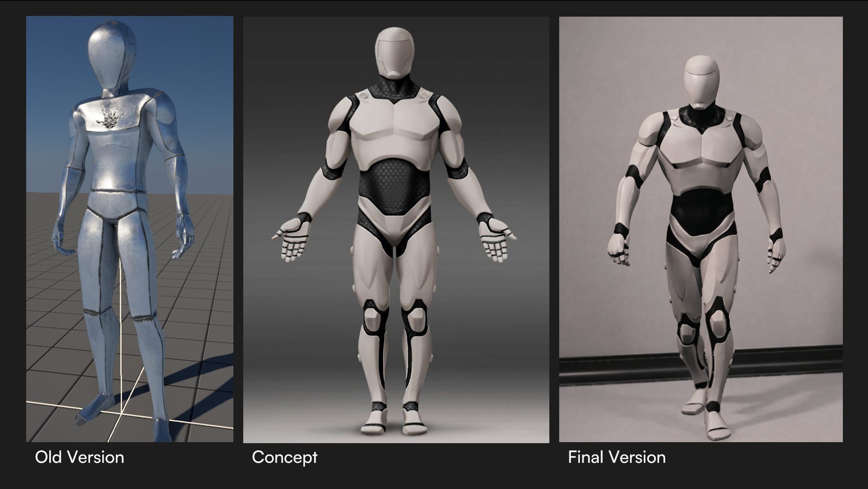Click the Old Version silver robot image
The height and width of the screenshot is (489, 868).
click(x=130, y=229)
